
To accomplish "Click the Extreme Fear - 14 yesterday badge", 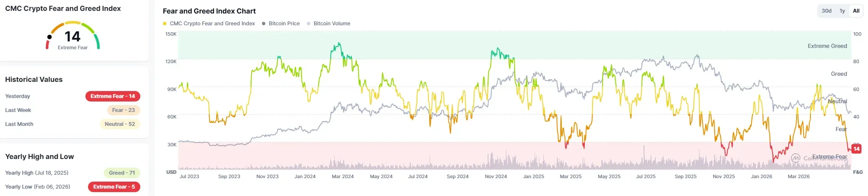I will click(112, 96).
